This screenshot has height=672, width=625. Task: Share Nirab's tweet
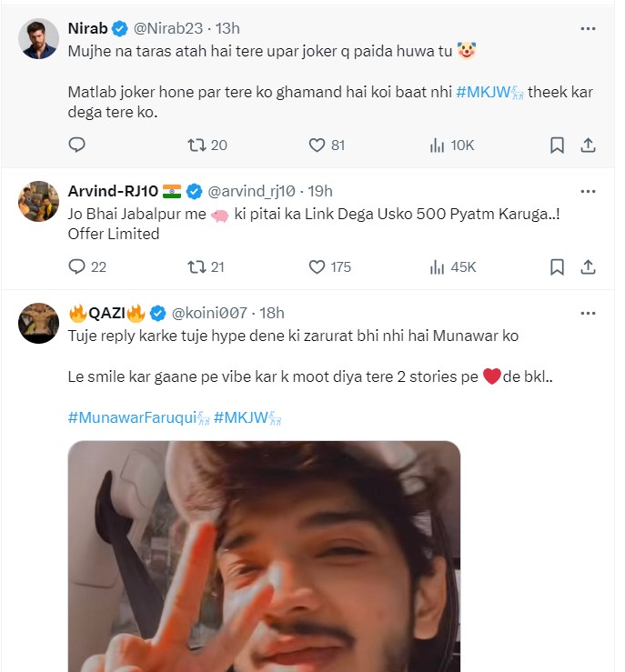588,145
